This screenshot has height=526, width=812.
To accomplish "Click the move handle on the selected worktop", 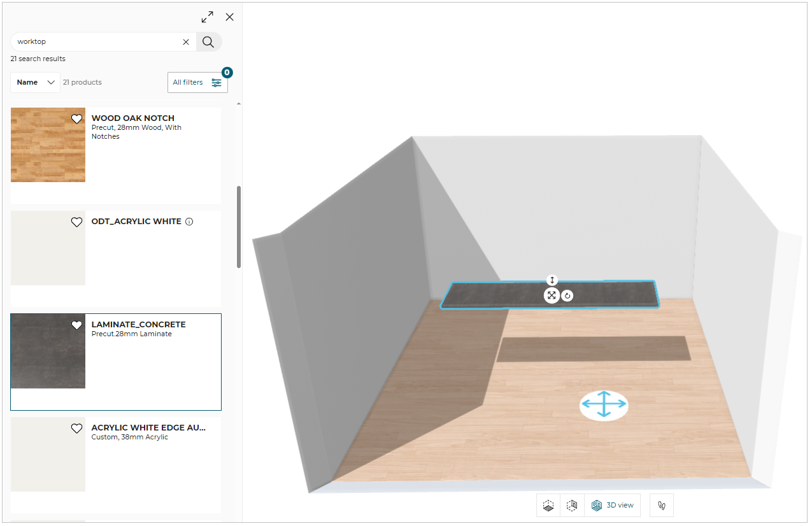I will tap(552, 295).
